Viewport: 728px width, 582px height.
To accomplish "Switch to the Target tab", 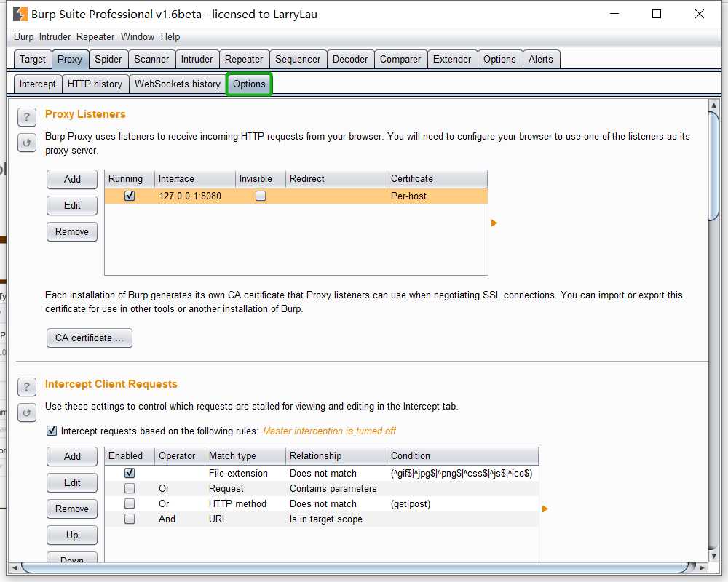I will (33, 60).
